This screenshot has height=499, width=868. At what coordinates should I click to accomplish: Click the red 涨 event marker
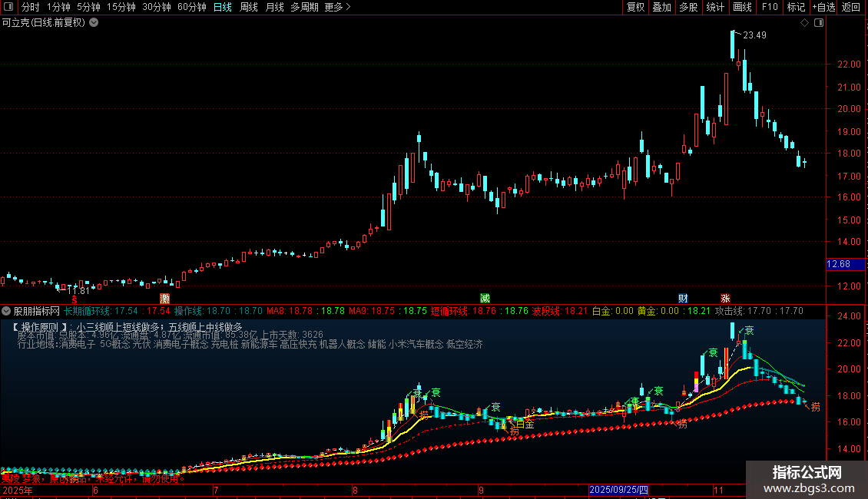[725, 299]
